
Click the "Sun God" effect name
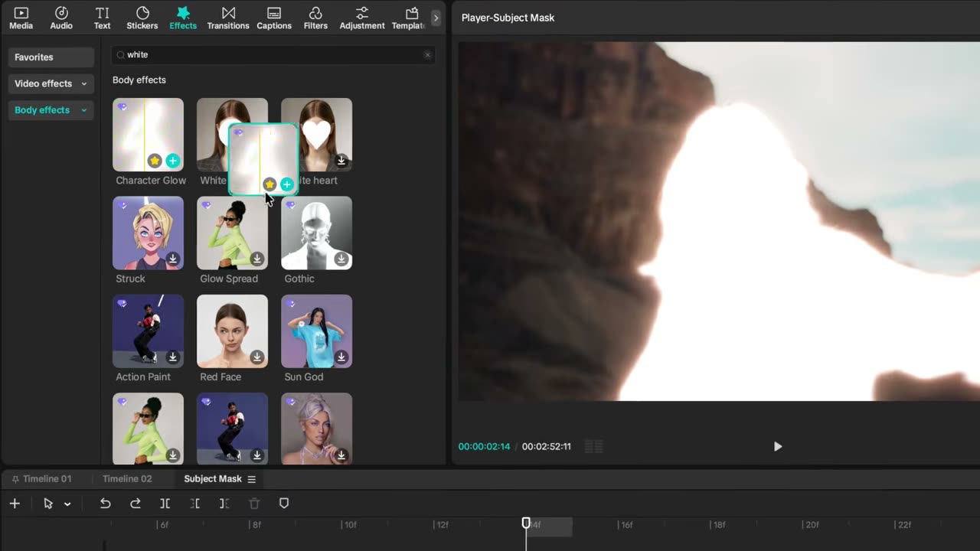coord(304,377)
